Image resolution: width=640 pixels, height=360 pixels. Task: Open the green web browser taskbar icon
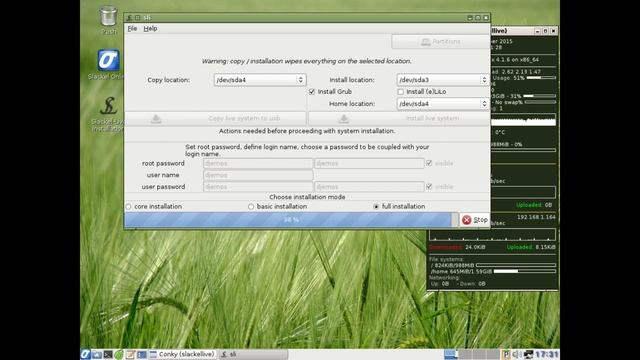coord(119,354)
